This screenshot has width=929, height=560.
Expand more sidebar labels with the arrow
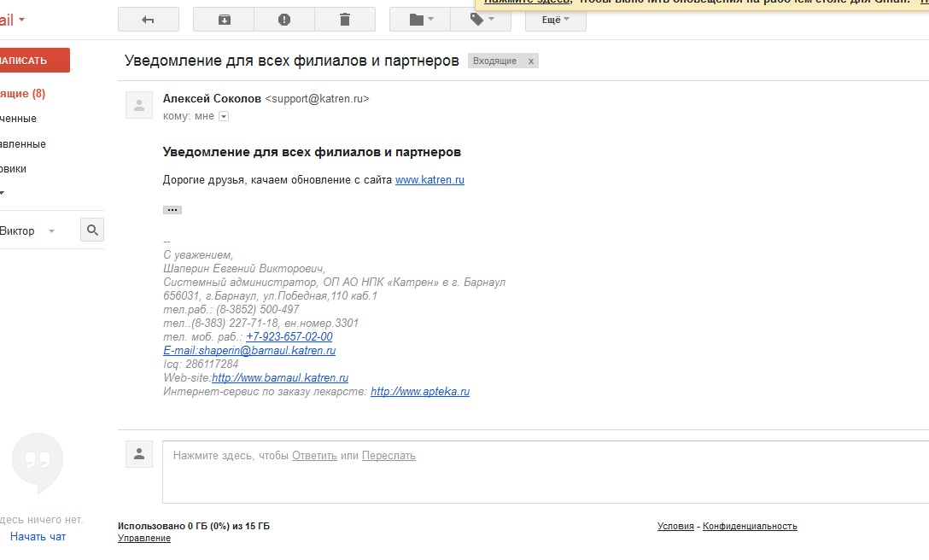(x=3, y=193)
